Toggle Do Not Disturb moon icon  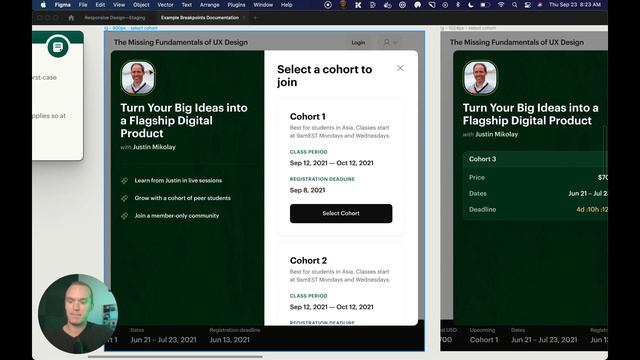pyautogui.click(x=471, y=5)
